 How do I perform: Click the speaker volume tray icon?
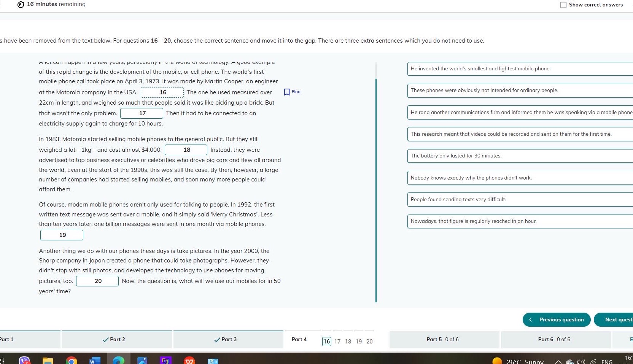(581, 362)
